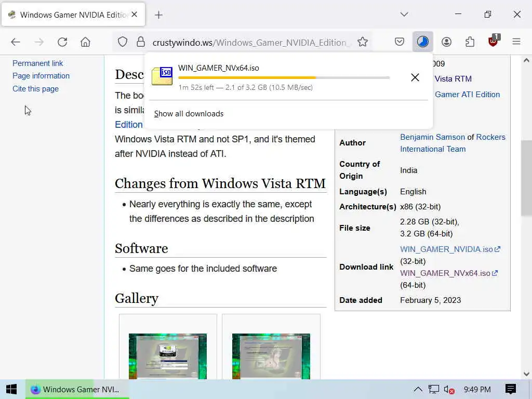This screenshot has width=532, height=399.
Task: Open Page information link
Action: tap(41, 76)
